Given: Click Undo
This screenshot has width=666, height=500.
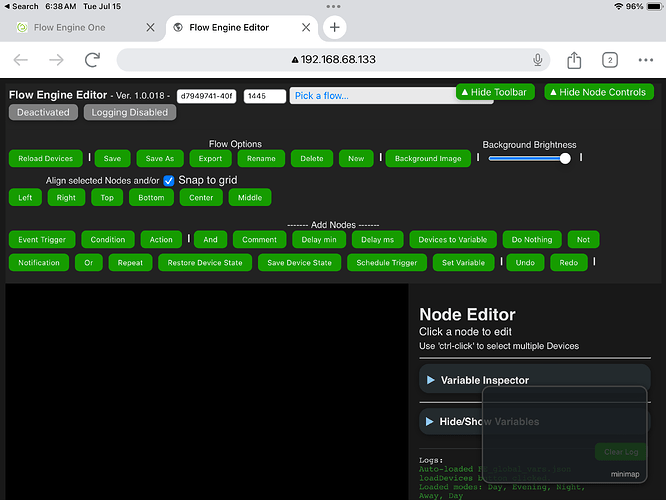Looking at the screenshot, I should [525, 263].
